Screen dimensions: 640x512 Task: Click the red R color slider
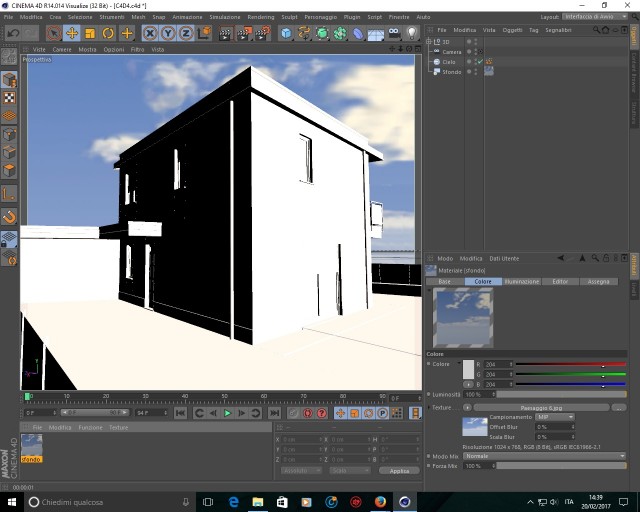tap(571, 364)
